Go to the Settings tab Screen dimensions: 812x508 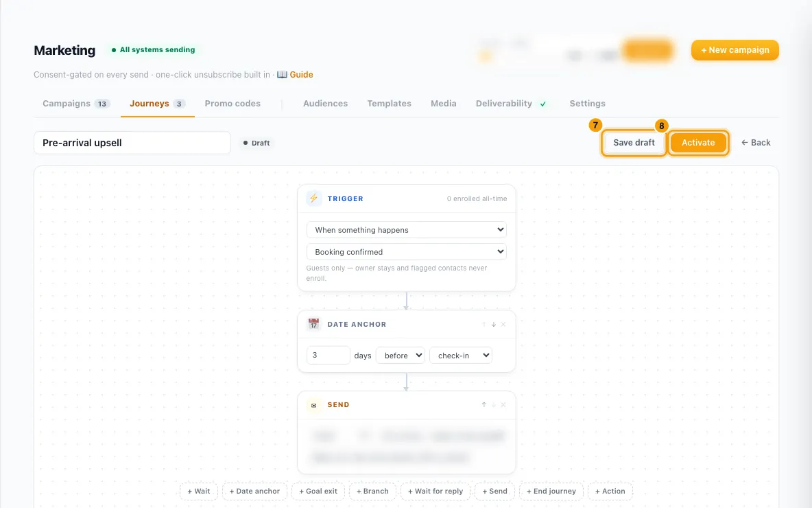pos(587,104)
